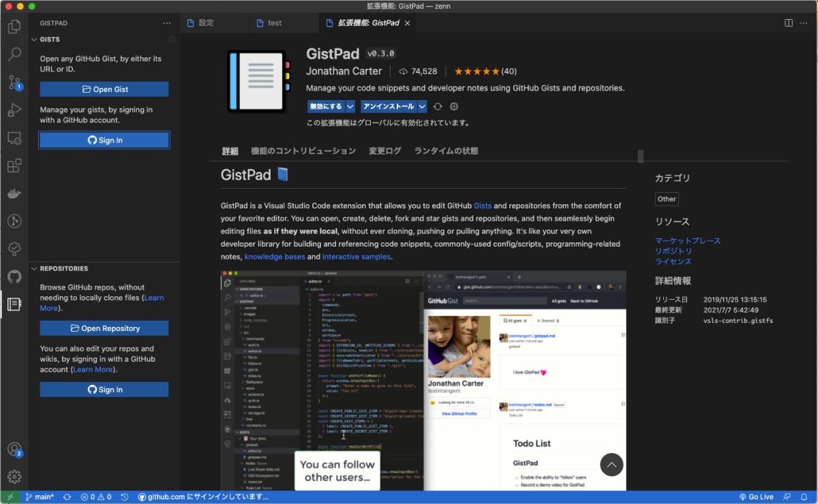Open errors and warnings count in status bar
Image resolution: width=818 pixels, height=504 pixels.
pyautogui.click(x=95, y=497)
